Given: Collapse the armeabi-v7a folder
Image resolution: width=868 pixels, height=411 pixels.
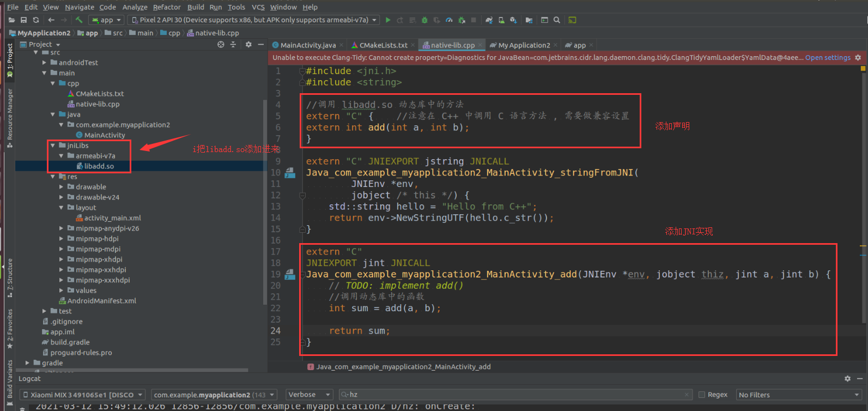Looking at the screenshot, I should (x=62, y=156).
